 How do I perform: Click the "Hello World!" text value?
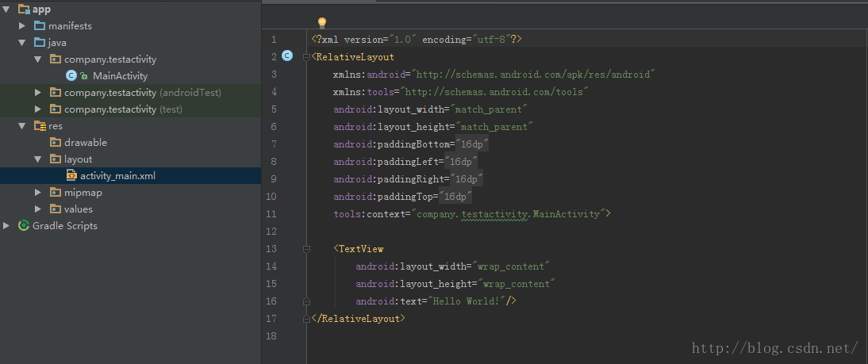coord(467,301)
